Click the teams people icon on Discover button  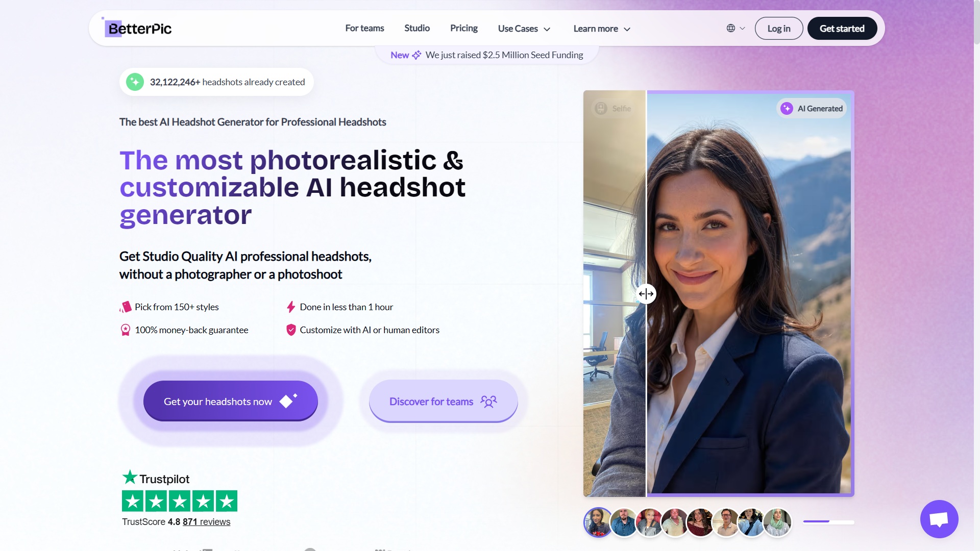click(x=488, y=402)
